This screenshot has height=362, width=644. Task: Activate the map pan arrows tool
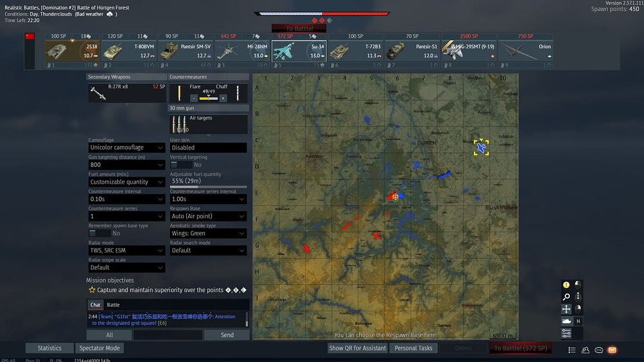coord(566,309)
